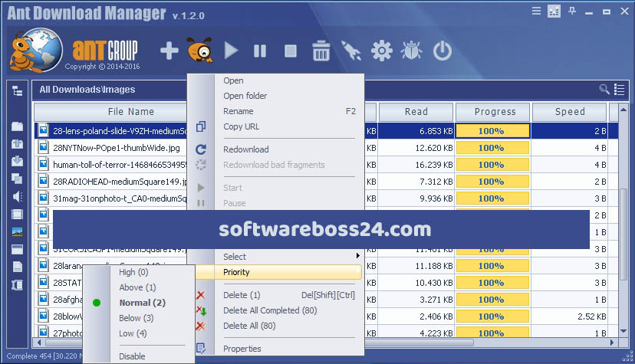Image resolution: width=635 pixels, height=364 pixels.
Task: Sort by the Speed column header
Action: pyautogui.click(x=569, y=112)
